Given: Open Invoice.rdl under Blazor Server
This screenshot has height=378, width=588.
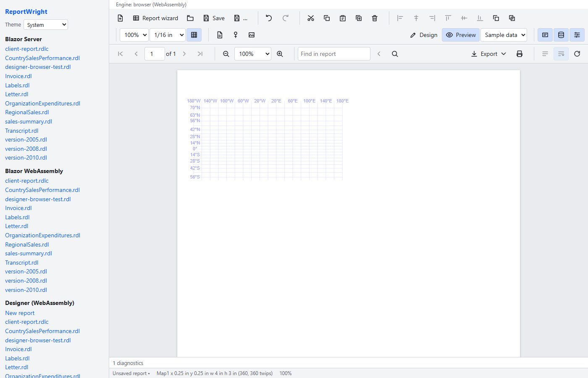Looking at the screenshot, I should click(x=18, y=76).
